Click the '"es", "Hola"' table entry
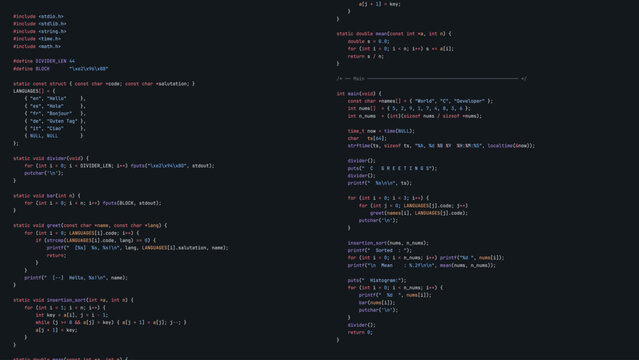The height and width of the screenshot is (360, 639). click(x=55, y=106)
